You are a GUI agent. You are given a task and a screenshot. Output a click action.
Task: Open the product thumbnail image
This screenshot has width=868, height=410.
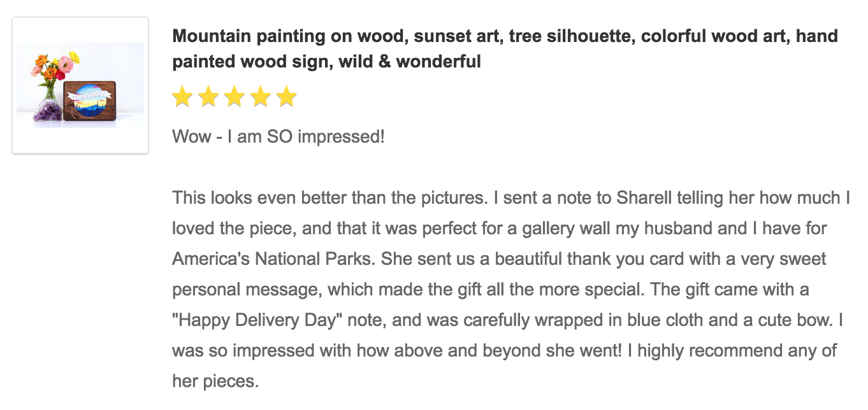pyautogui.click(x=80, y=85)
